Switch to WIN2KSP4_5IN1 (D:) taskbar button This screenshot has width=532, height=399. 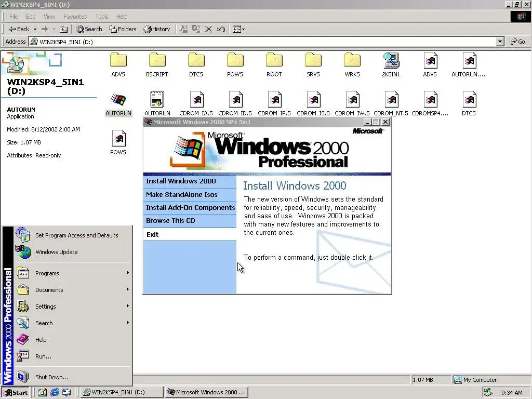coord(122,392)
